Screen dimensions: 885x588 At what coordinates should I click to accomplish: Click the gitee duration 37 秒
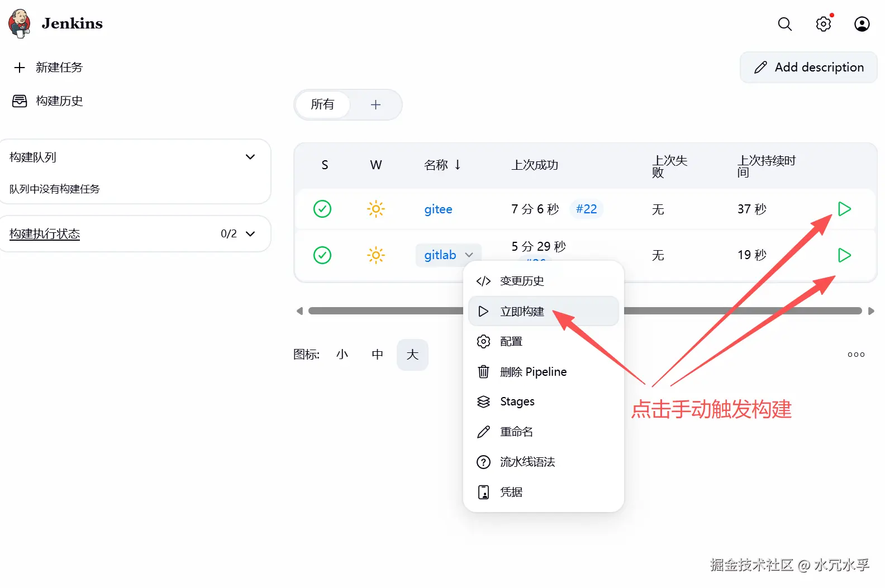752,209
